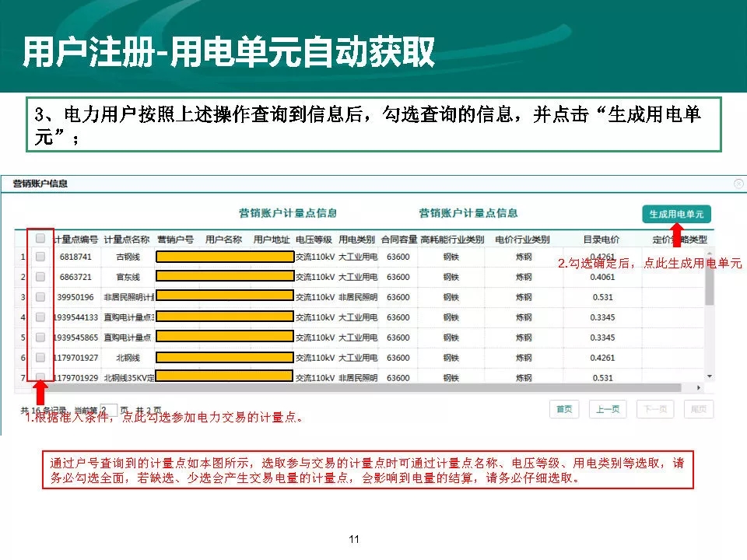
Task: Click the 目录电价 column header
Action: coord(601,239)
